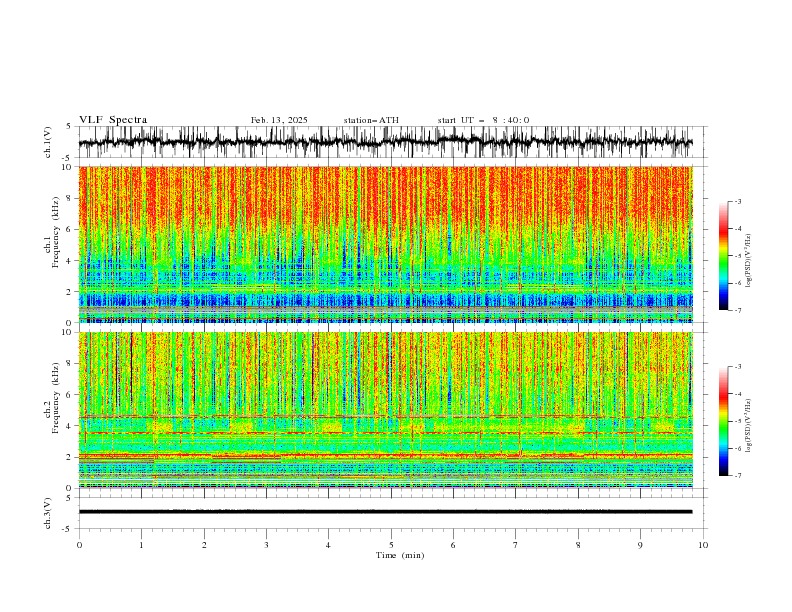This screenshot has width=792, height=612.
Task: Click time axis tick label "5"
Action: 391,545
